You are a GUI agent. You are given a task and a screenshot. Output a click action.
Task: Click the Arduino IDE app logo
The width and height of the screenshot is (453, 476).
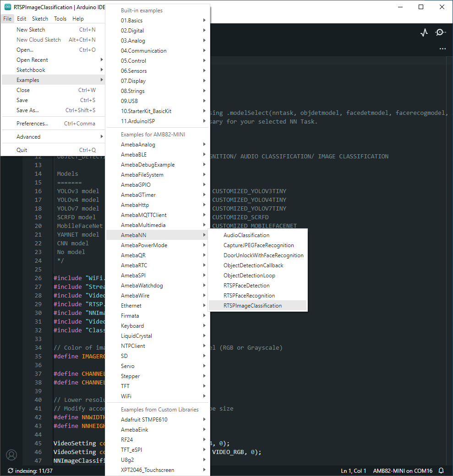[8, 7]
